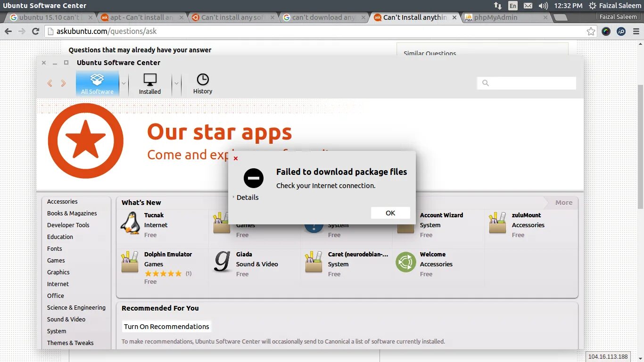Switch to the 'apt - Can't install an' tab
This screenshot has width=644, height=362.
(140, 17)
